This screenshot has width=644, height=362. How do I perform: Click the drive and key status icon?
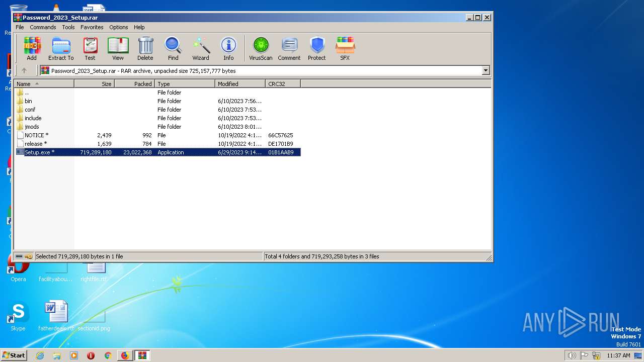24,256
